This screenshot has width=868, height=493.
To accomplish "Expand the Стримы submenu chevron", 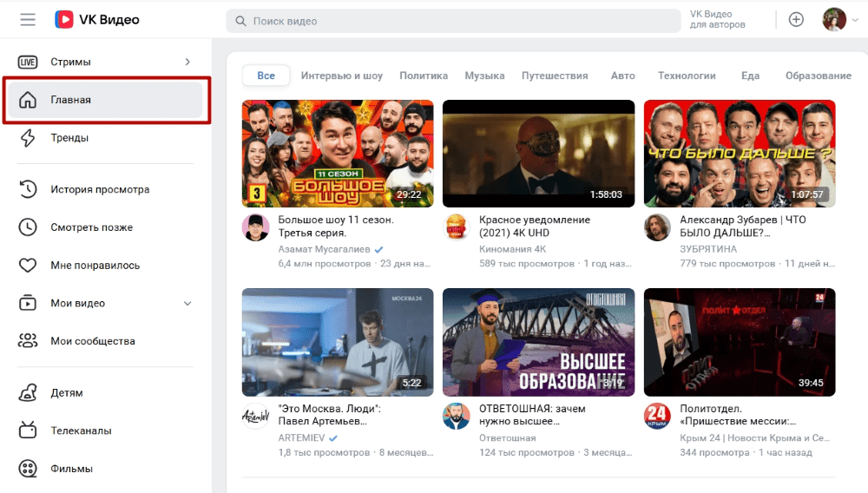I will (x=187, y=62).
